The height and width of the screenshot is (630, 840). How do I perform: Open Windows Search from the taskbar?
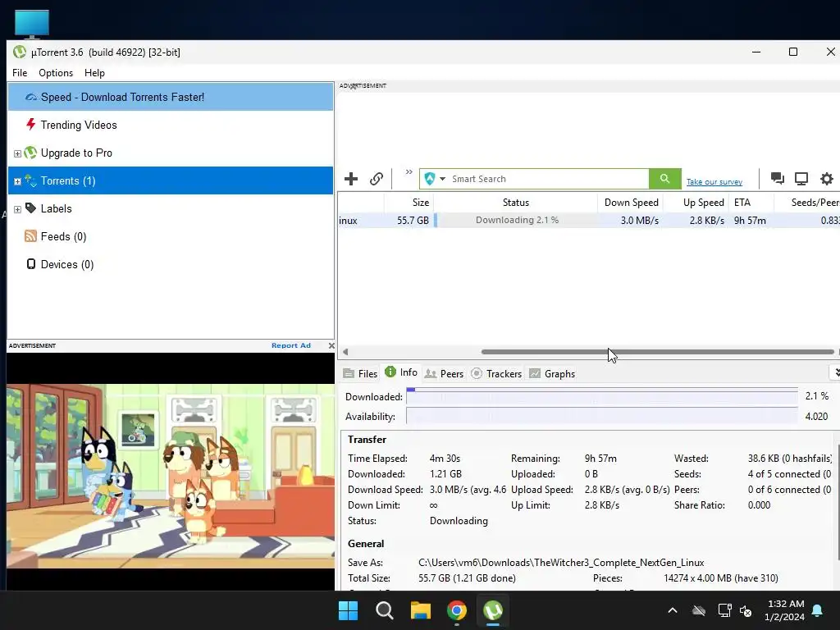click(384, 610)
